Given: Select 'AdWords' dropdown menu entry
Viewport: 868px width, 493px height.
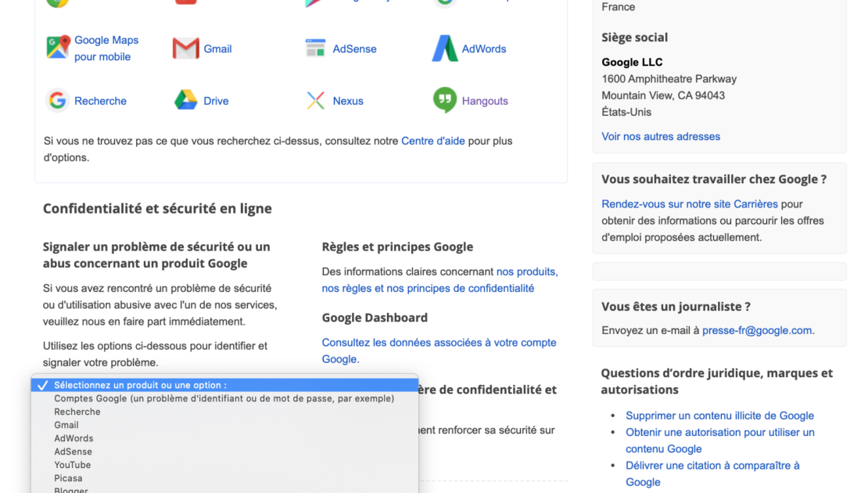Looking at the screenshot, I should coord(74,438).
